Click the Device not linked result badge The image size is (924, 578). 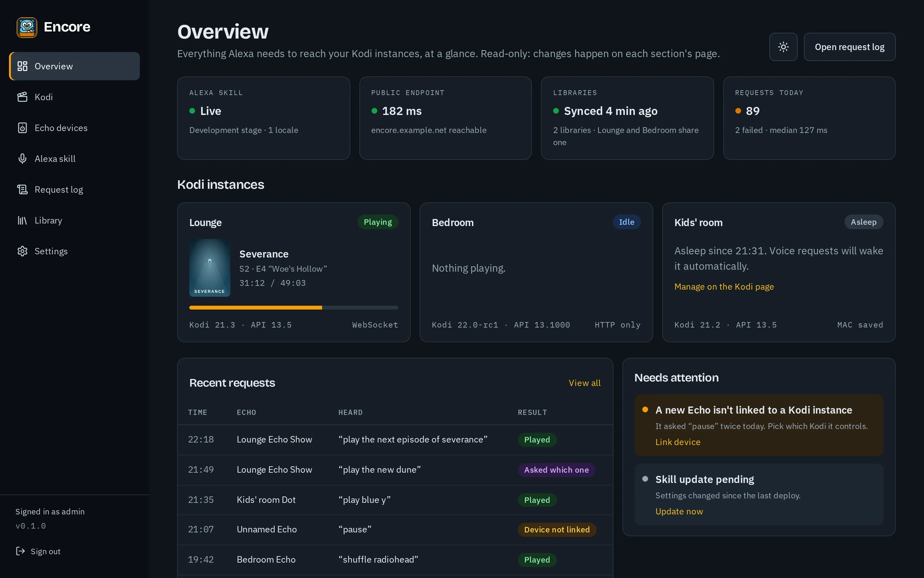coord(557,530)
